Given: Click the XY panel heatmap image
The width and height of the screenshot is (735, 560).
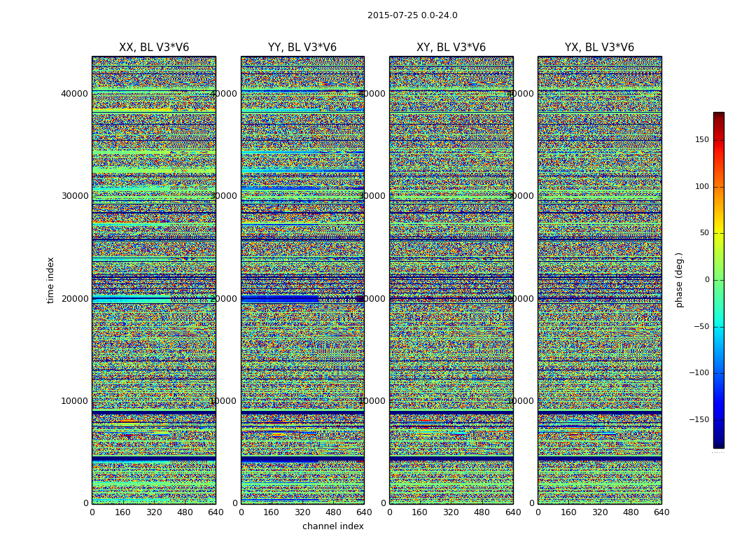Looking at the screenshot, I should click(451, 280).
